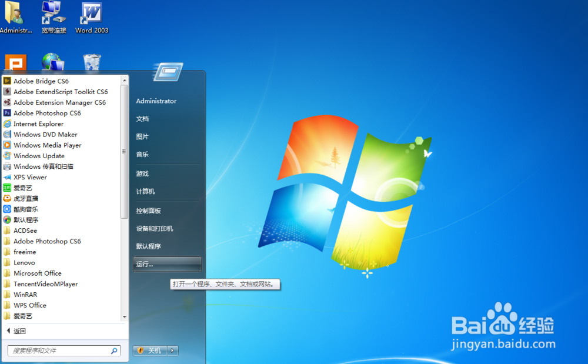Launch Windows 传真和扫描 icon
This screenshot has width=588, height=364.
(7, 166)
